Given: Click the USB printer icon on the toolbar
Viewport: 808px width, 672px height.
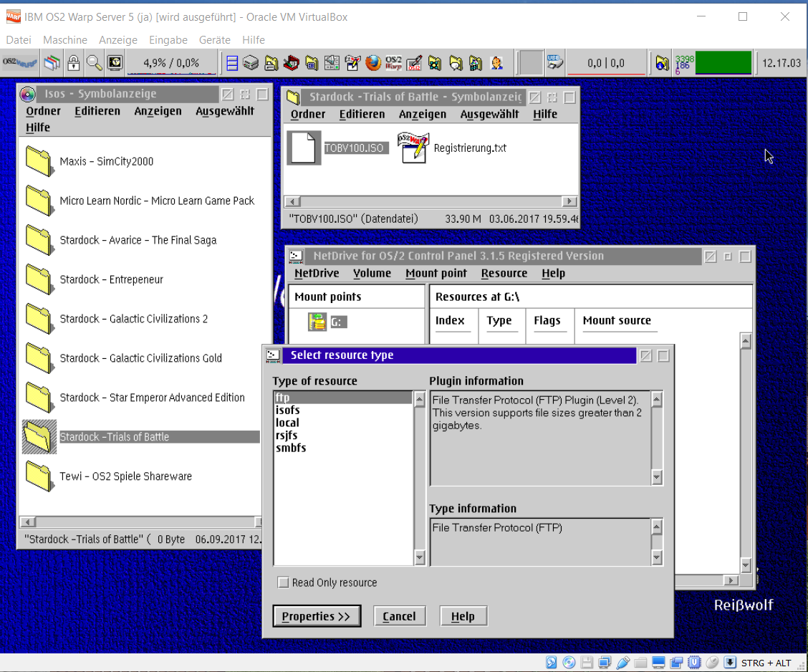Looking at the screenshot, I should click(x=554, y=63).
